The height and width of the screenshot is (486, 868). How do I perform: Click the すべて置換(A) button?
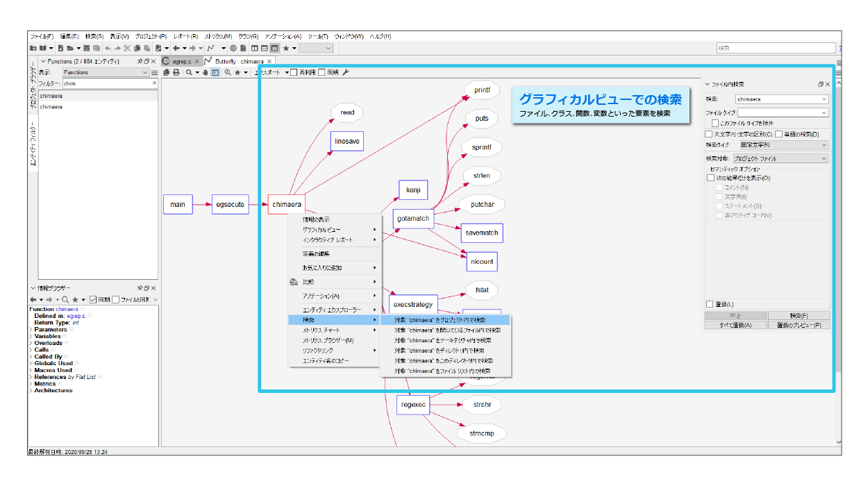736,325
